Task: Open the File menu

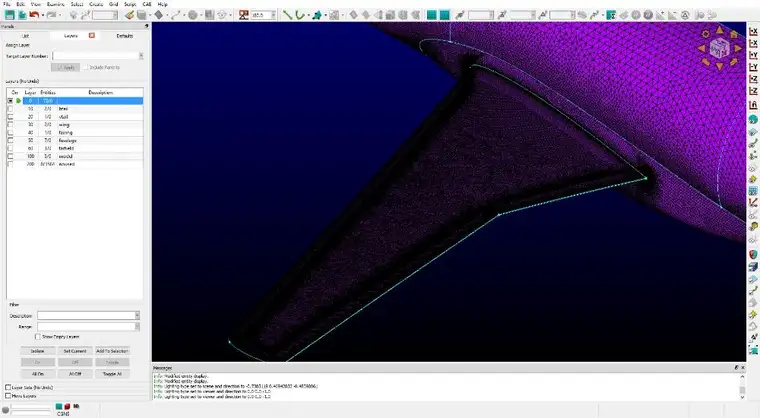Action: (x=7, y=4)
